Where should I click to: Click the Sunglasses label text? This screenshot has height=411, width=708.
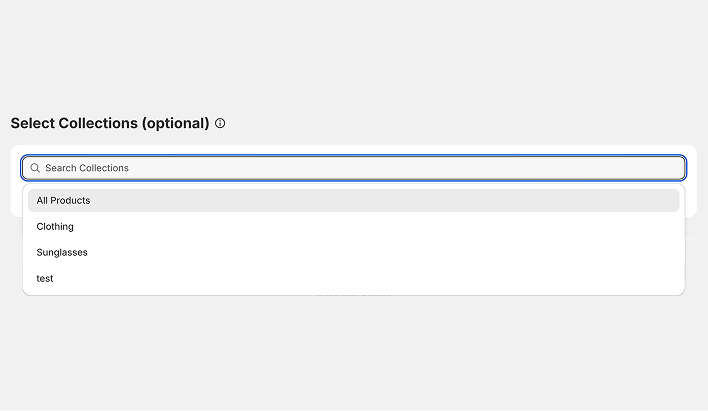click(x=62, y=252)
